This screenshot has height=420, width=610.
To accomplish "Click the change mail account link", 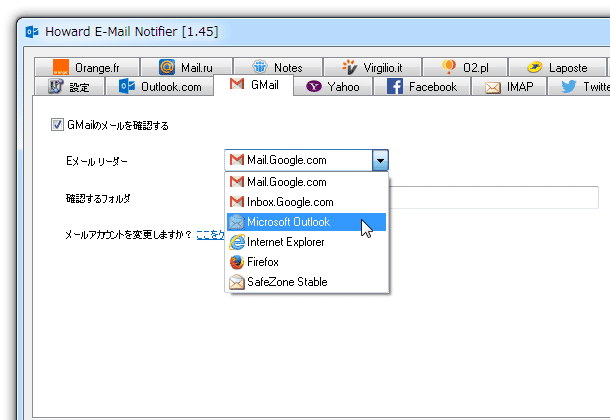I will pyautogui.click(x=210, y=234).
